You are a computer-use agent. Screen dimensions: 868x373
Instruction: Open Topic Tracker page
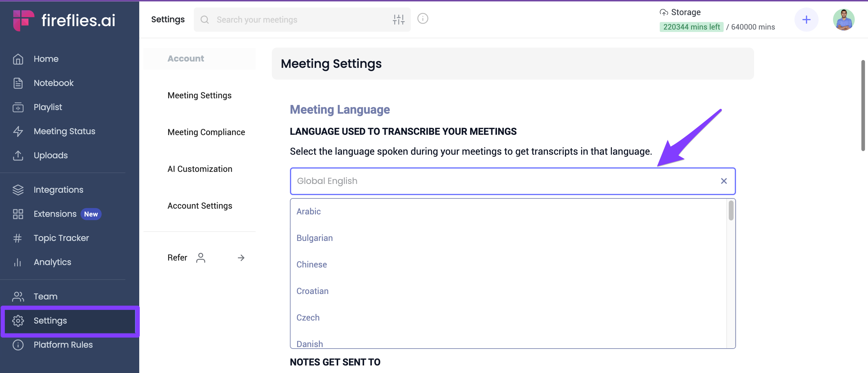(61, 238)
